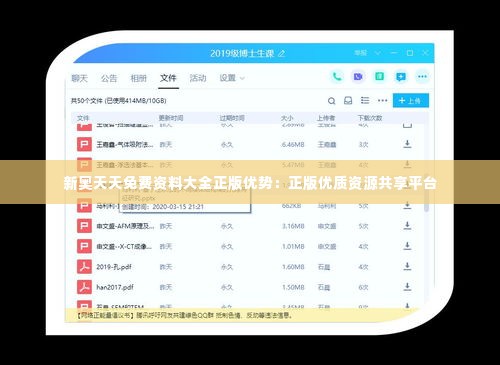Switch to the 公告 tab

[x=109, y=78]
